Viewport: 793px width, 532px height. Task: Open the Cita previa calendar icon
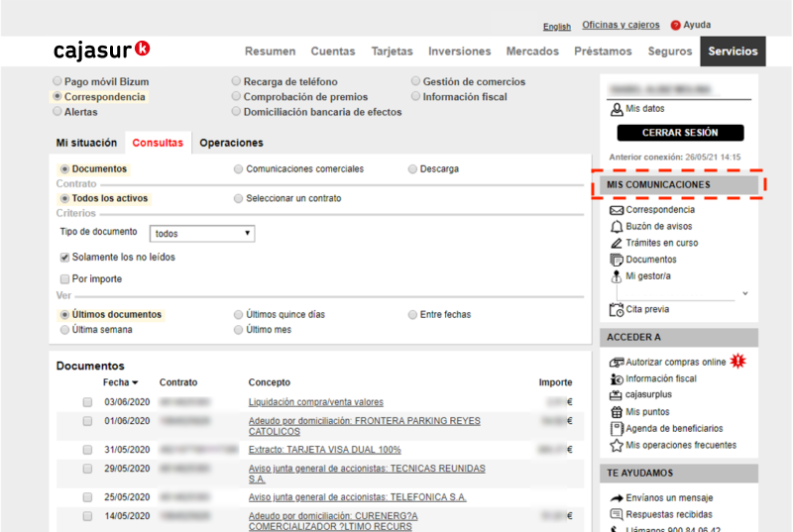point(617,309)
